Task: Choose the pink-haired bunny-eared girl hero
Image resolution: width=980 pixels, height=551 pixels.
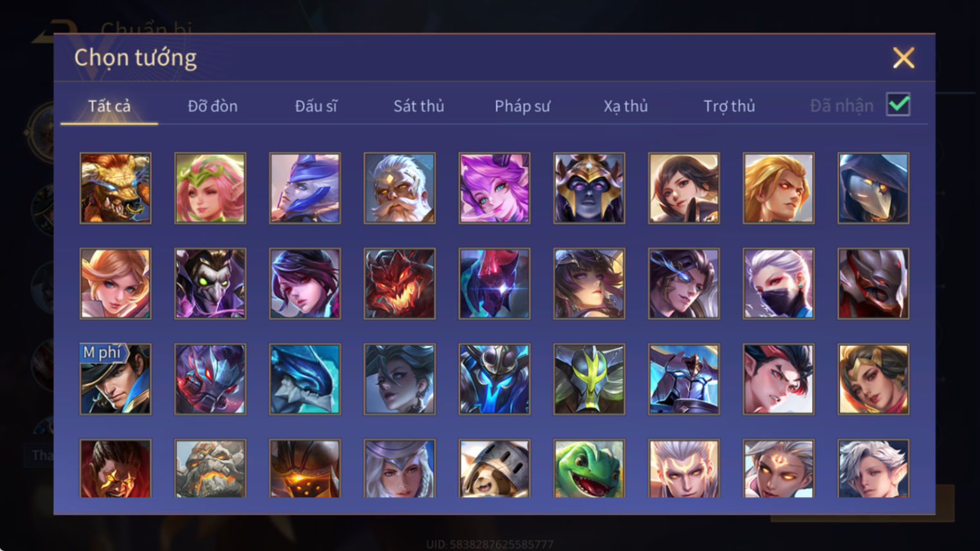Action: [x=494, y=188]
